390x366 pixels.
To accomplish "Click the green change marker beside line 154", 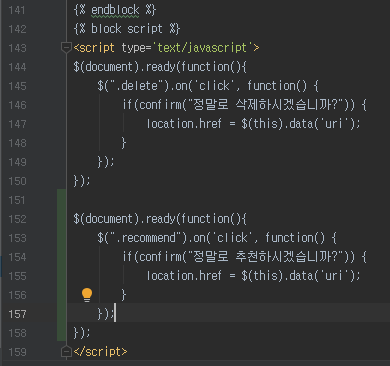I will [x=61, y=257].
